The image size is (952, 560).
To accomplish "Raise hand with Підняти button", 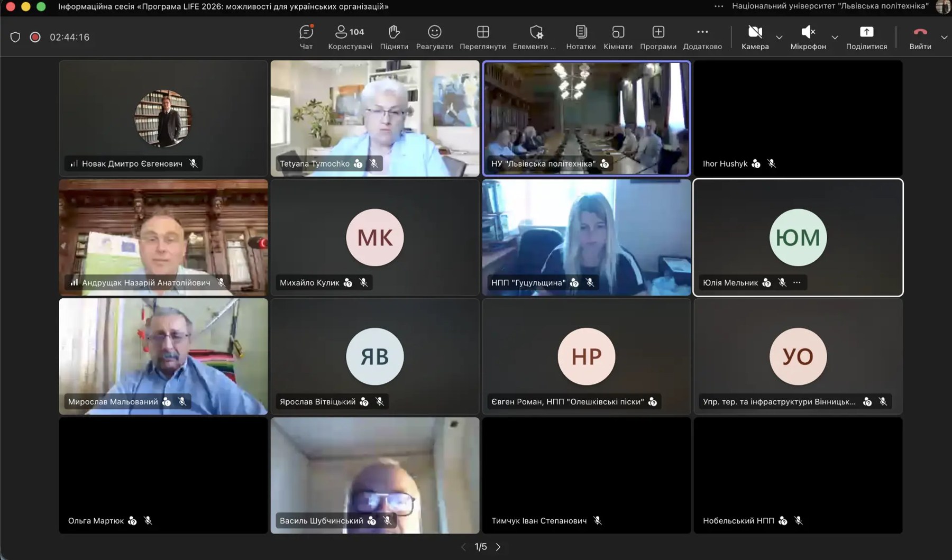I will click(x=394, y=37).
